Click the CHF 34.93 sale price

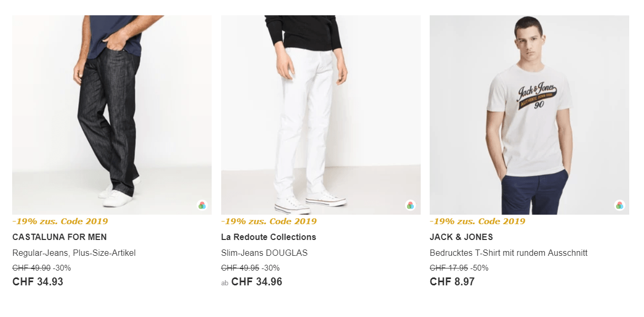point(37,282)
